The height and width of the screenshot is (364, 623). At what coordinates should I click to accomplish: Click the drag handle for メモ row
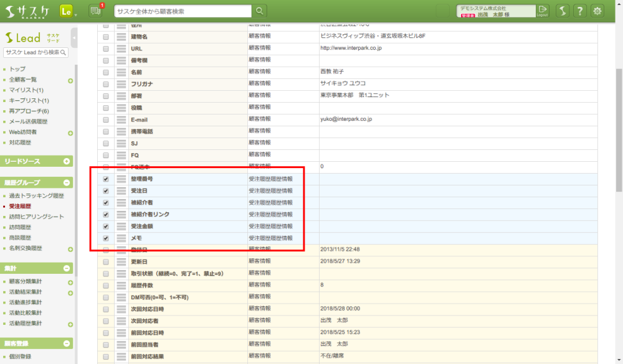[x=122, y=238]
